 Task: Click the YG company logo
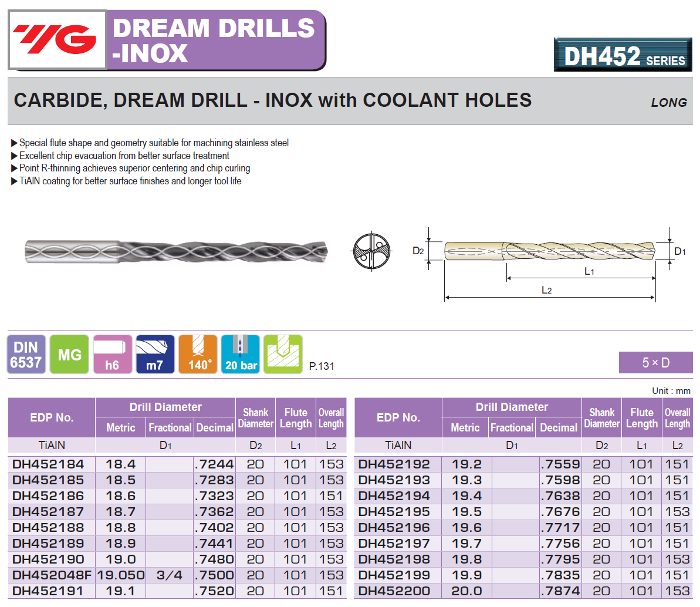pyautogui.click(x=57, y=39)
